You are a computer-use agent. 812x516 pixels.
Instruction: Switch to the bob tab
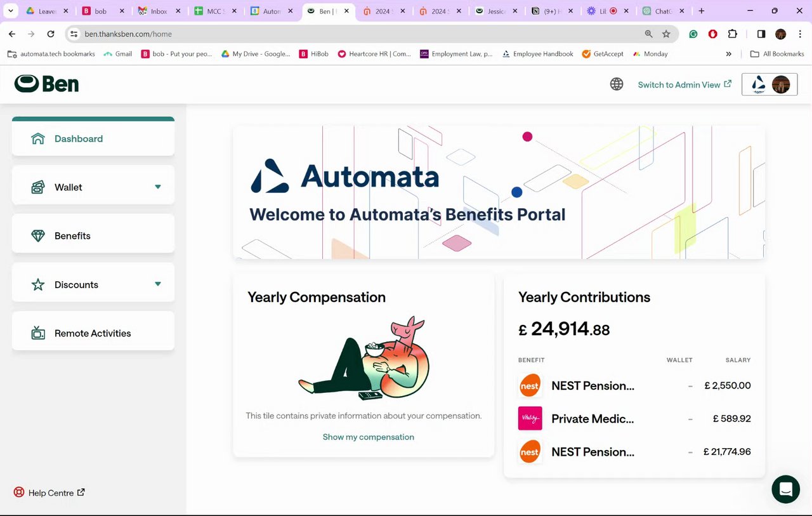pos(103,11)
